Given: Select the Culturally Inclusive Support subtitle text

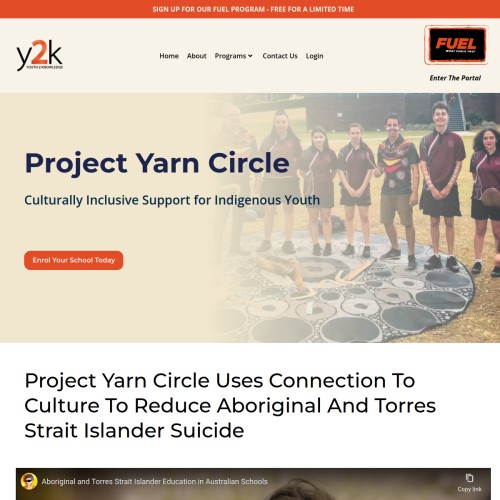Looking at the screenshot, I should pos(172,200).
